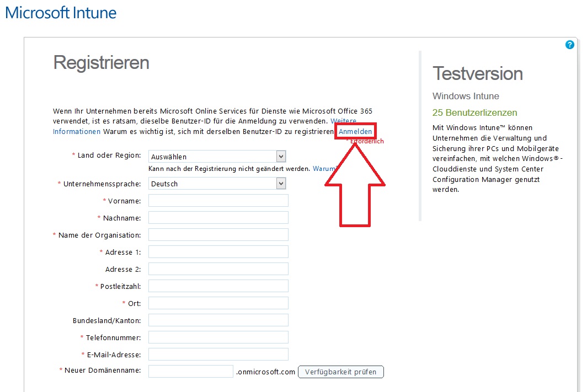
Task: Open the Land oder Region dropdown
Action: (217, 157)
